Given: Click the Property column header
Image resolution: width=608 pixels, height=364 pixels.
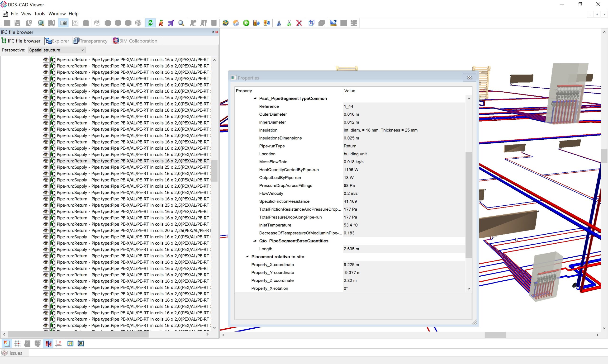Looking at the screenshot, I should pos(289,91).
